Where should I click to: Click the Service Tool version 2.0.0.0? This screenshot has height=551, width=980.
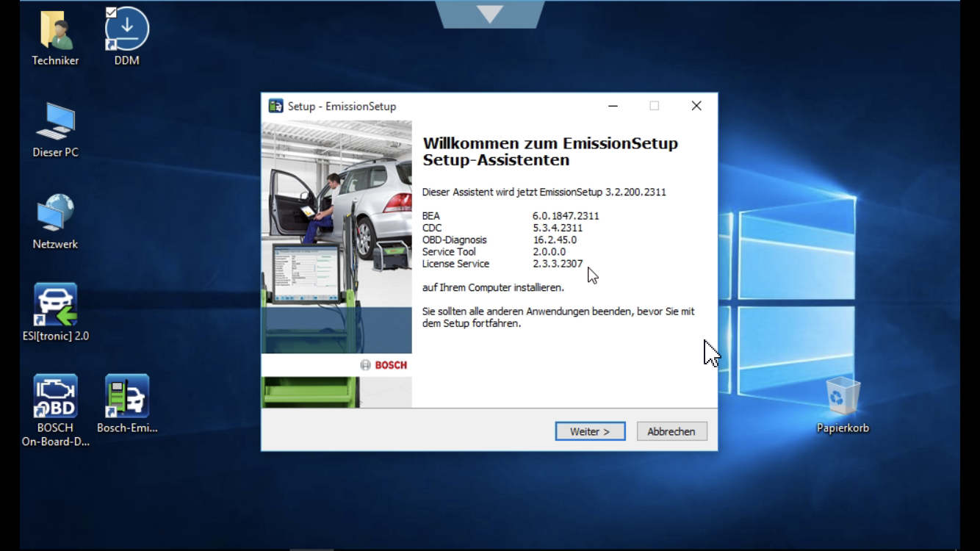tap(549, 252)
